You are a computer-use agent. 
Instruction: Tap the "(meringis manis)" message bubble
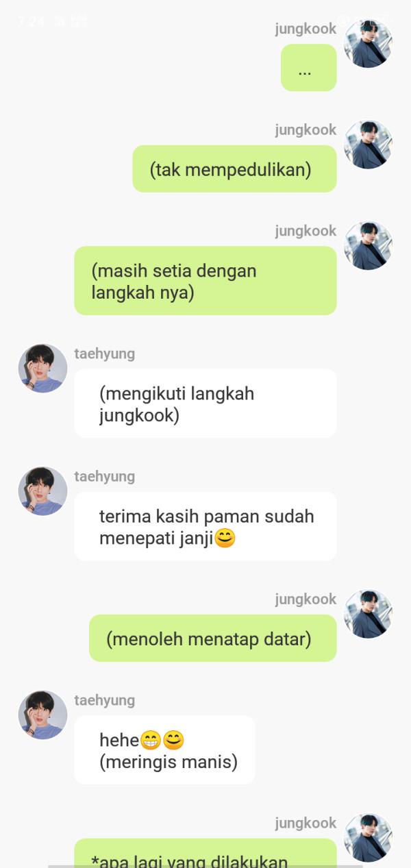pos(164,750)
